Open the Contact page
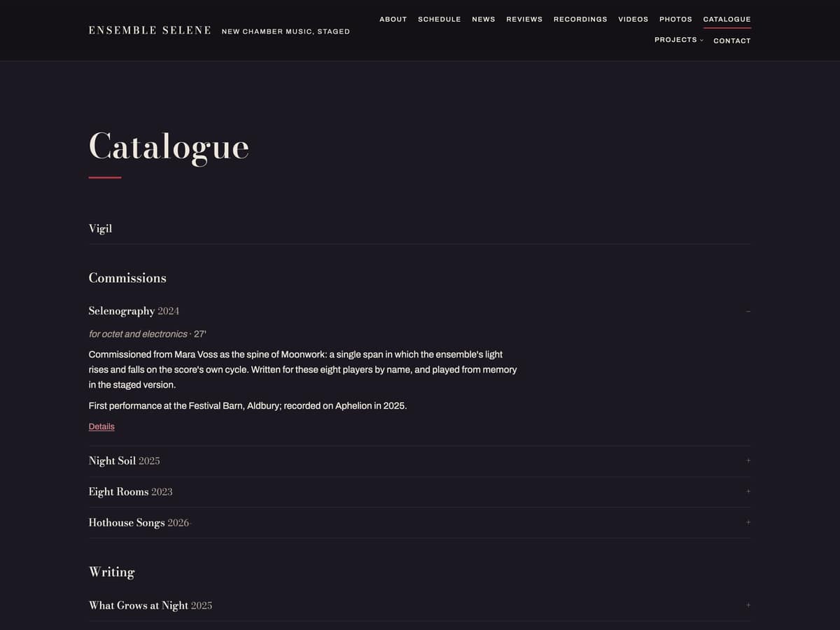The image size is (840, 630). 731,41
